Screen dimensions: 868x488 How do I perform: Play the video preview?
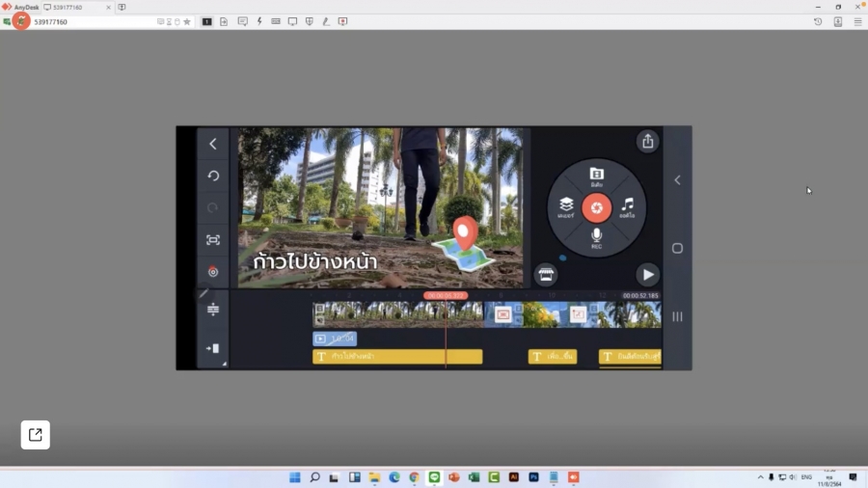pos(647,274)
